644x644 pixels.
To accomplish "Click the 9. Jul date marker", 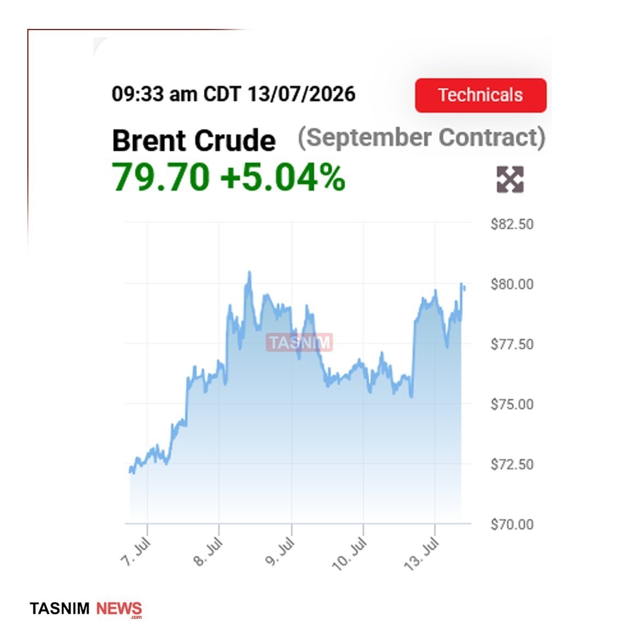I will pyautogui.click(x=280, y=552).
